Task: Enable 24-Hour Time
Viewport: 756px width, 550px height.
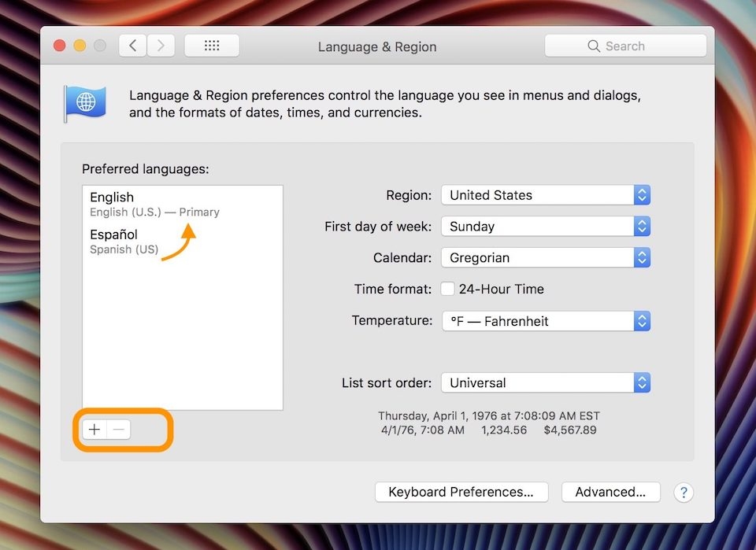Action: (x=447, y=289)
